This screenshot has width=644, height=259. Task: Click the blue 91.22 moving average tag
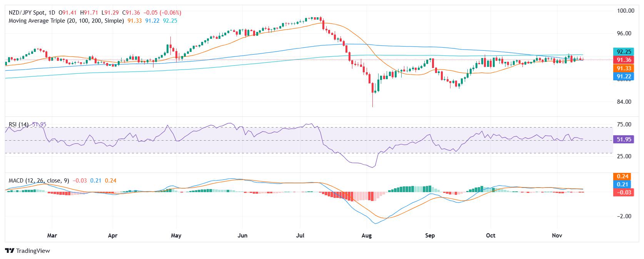pos(623,76)
